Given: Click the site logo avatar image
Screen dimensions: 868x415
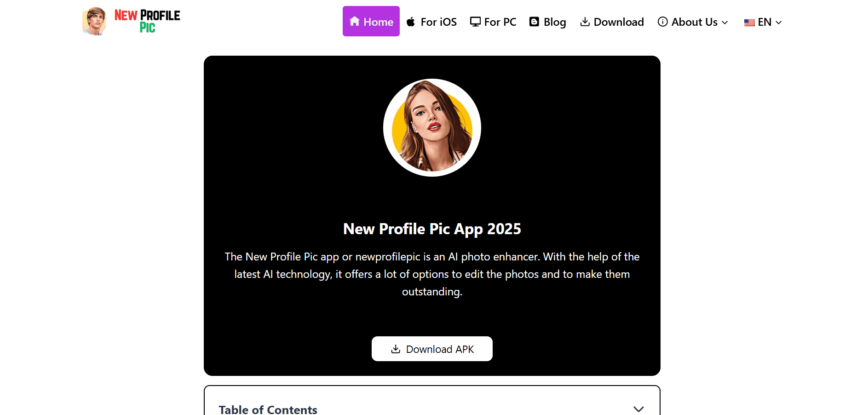Looking at the screenshot, I should coord(94,21).
